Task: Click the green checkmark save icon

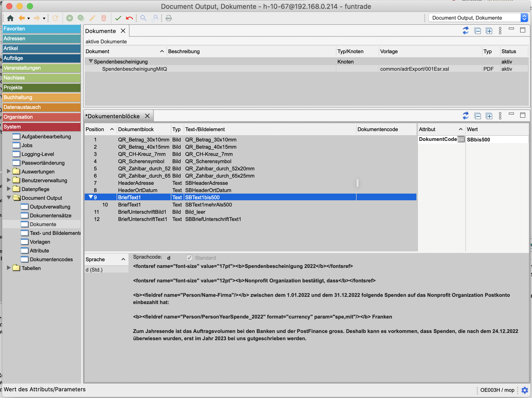Action: pyautogui.click(x=118, y=18)
